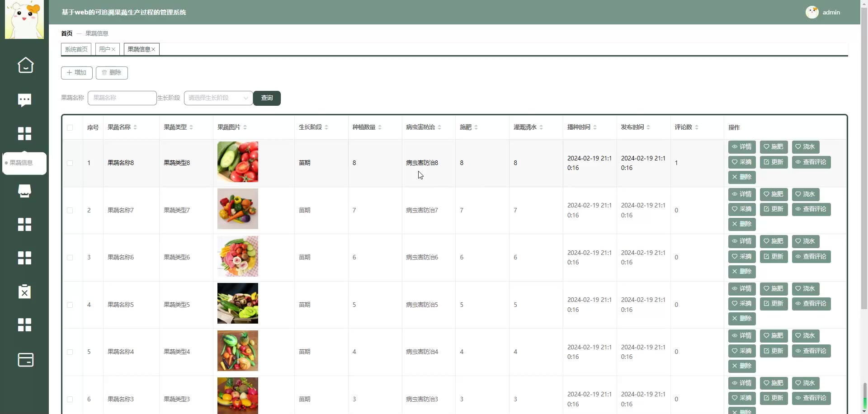
Task: Go to 首页 breadcrumb link
Action: (67, 33)
